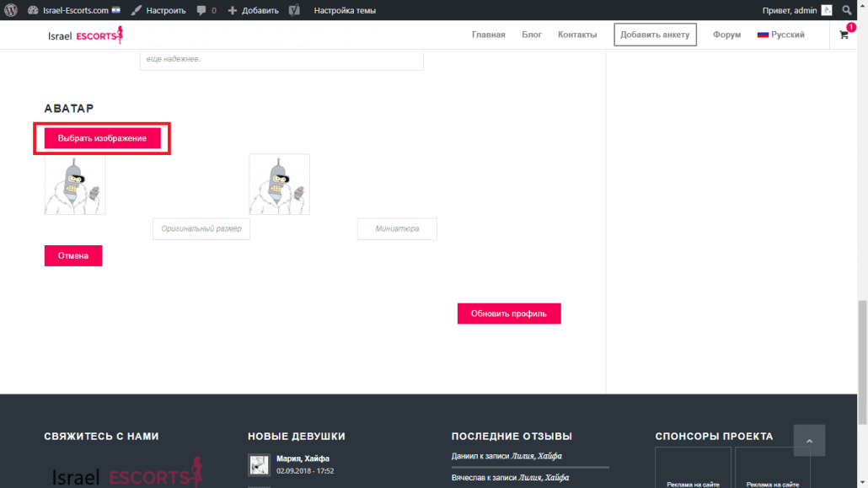Open the Блог menu item
868x488 pixels.
[532, 35]
